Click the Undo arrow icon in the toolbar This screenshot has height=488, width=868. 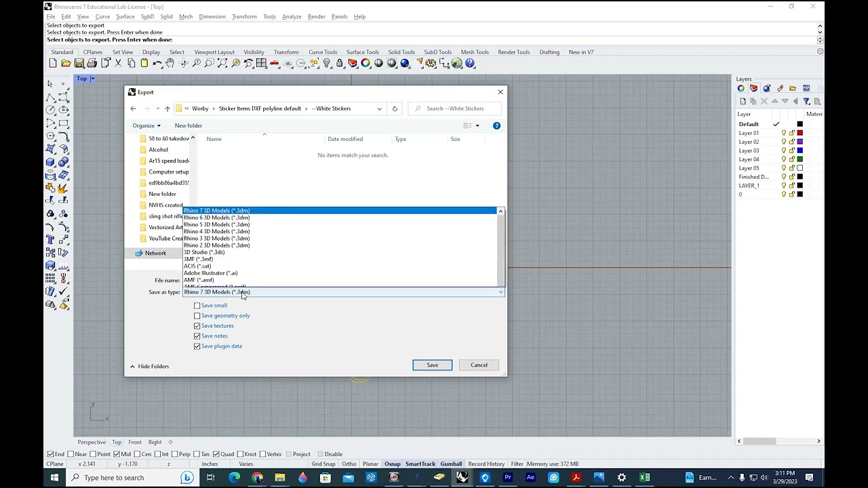157,63
